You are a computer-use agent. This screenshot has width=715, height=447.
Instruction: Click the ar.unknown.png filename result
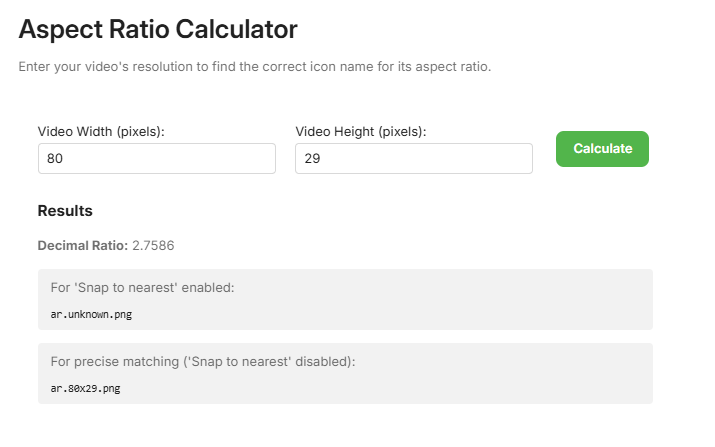pyautogui.click(x=91, y=314)
